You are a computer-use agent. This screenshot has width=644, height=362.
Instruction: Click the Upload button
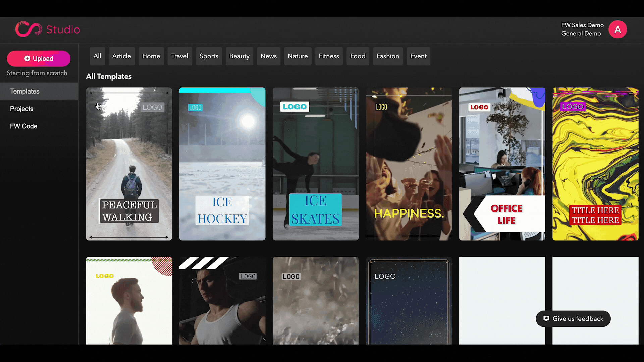point(39,59)
